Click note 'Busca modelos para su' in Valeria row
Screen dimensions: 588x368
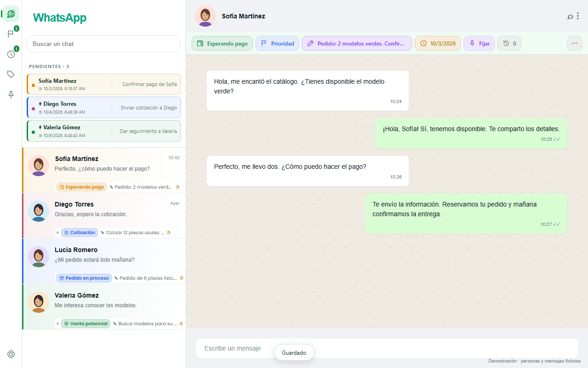tap(145, 324)
